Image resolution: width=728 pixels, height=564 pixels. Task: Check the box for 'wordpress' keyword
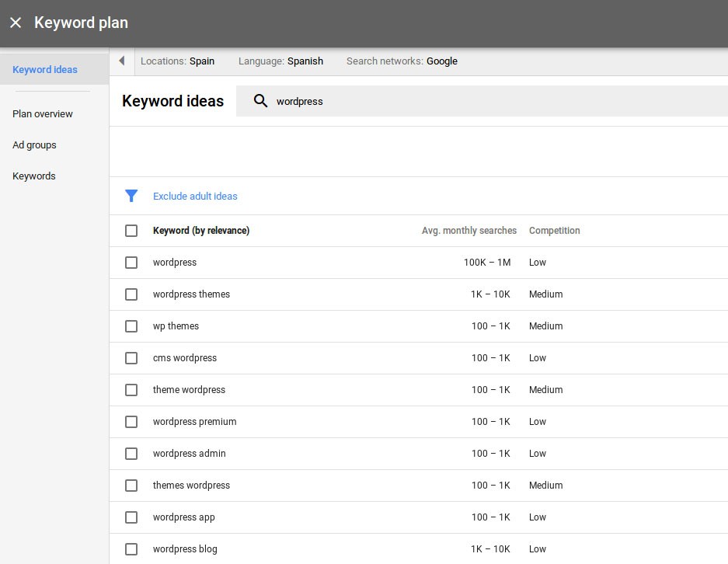click(x=131, y=263)
